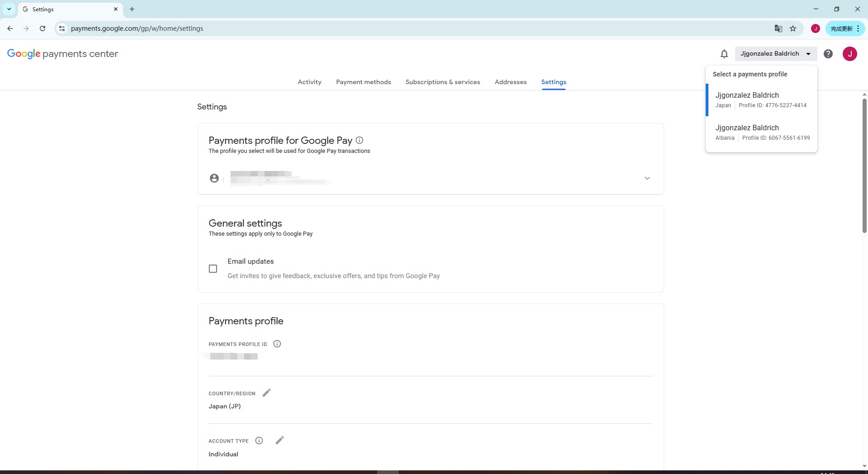Open the translate page icon
The width and height of the screenshot is (868, 474).
[778, 28]
